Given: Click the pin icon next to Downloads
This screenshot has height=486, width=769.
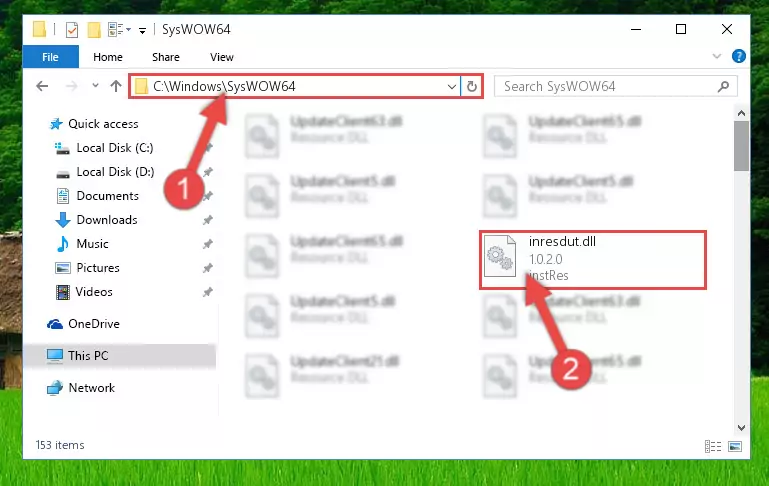Looking at the screenshot, I should pos(208,220).
